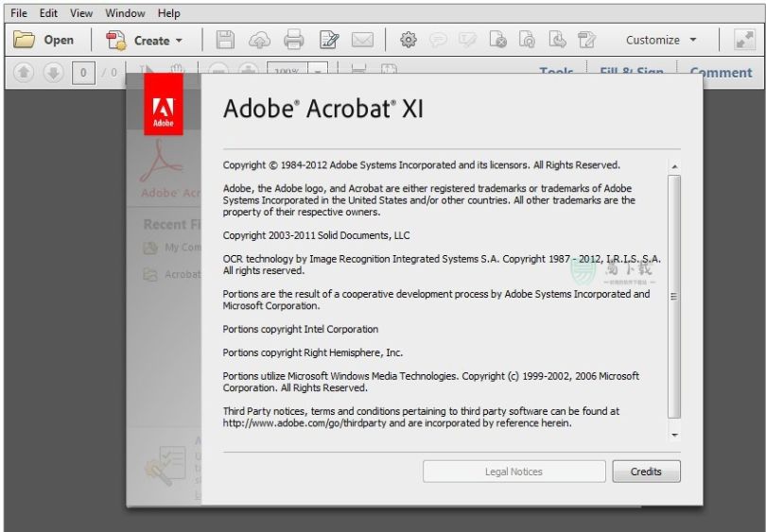766x532 pixels.
Task: Click the Solid Documents copyright line
Action: (316, 235)
